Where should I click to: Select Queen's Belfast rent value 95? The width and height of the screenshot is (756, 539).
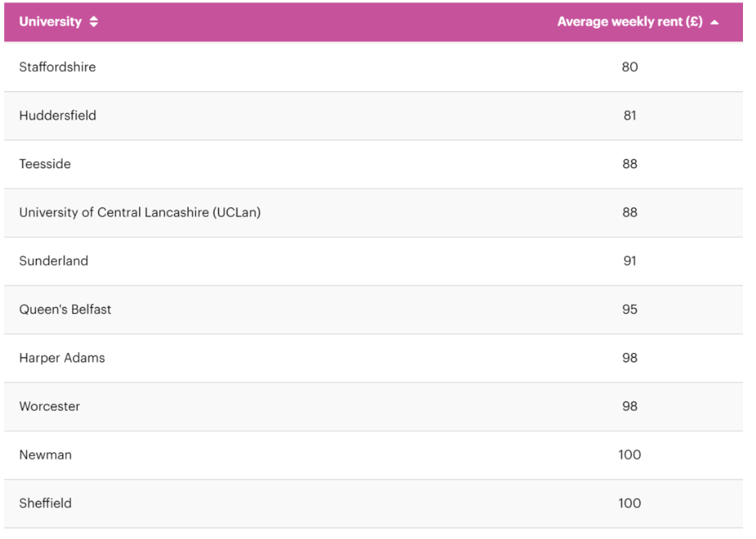(629, 309)
